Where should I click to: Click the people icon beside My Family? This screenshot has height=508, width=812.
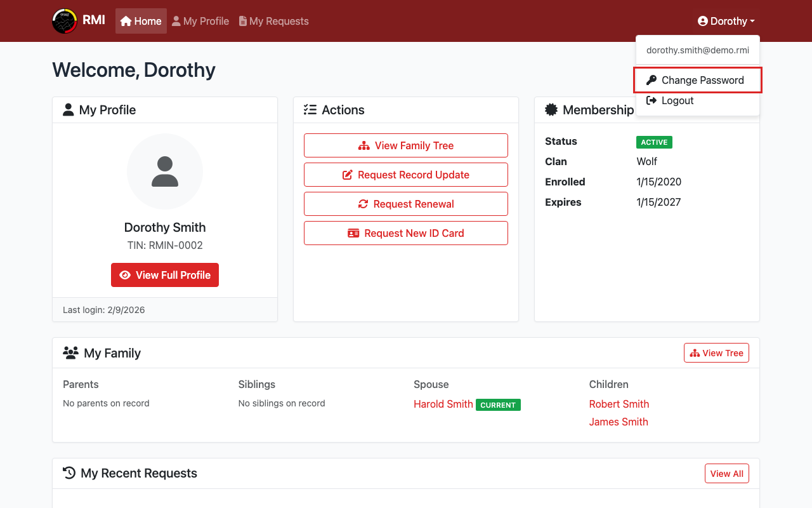click(x=69, y=352)
